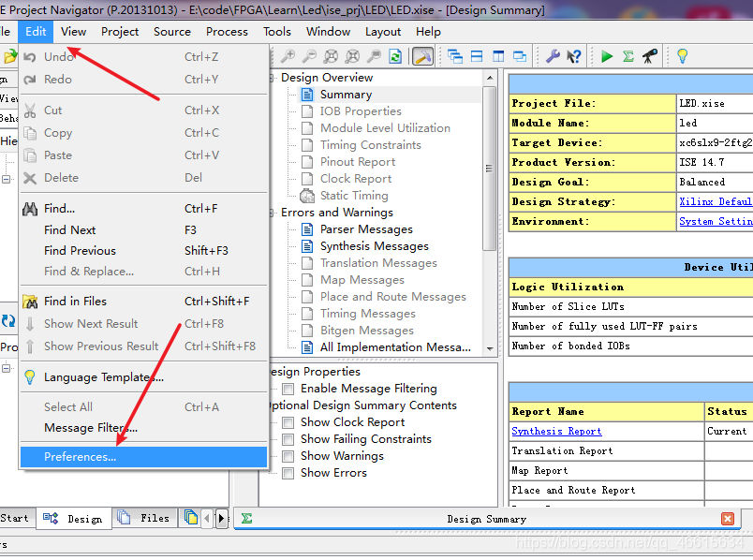Click the wrench settings toolbar icon

click(x=553, y=56)
